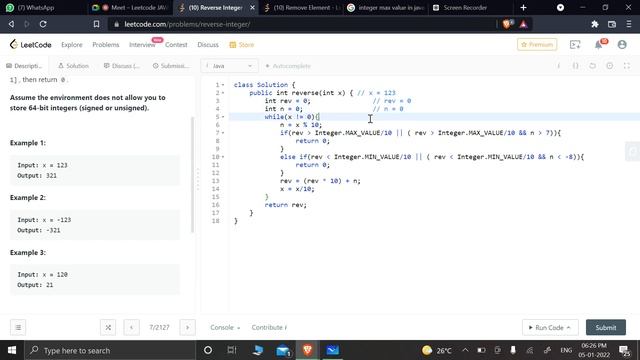Open new browser tab

523,7
